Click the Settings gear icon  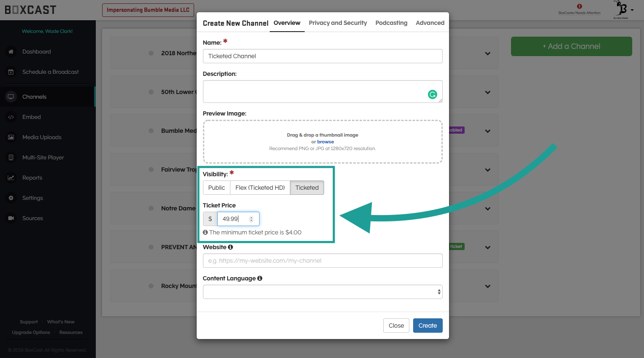[11, 198]
